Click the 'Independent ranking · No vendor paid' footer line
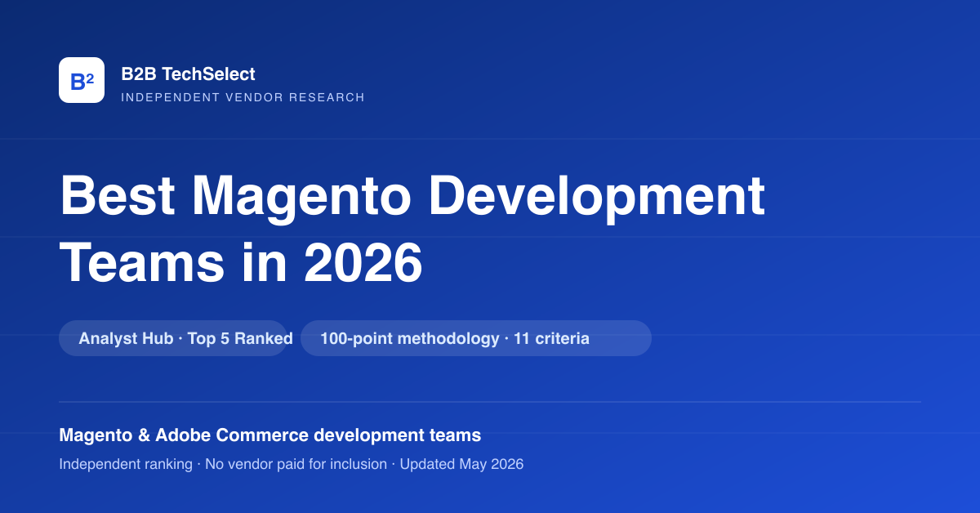This screenshot has width=980, height=513. coord(292,464)
